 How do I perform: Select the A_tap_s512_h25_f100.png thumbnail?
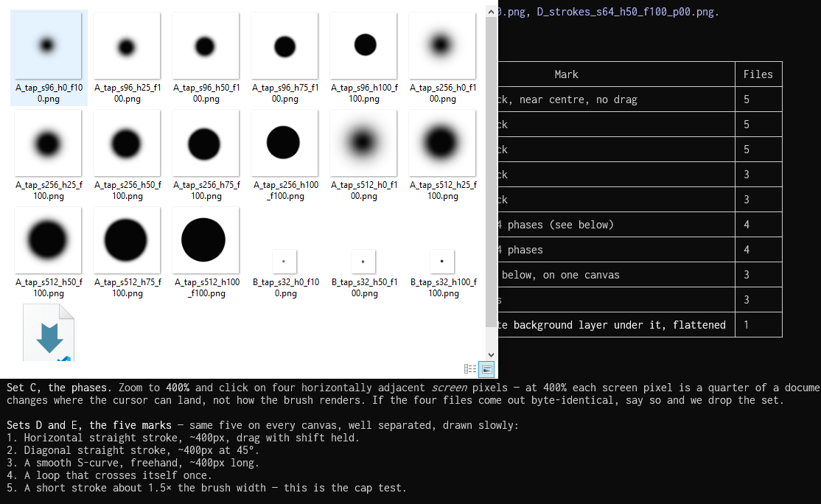click(x=442, y=143)
